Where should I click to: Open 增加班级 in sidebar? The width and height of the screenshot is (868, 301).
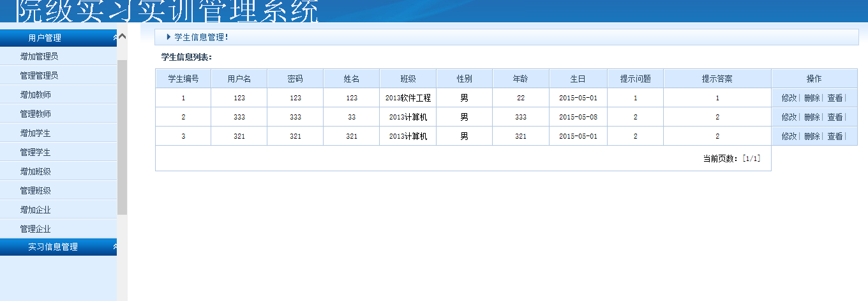pos(35,171)
